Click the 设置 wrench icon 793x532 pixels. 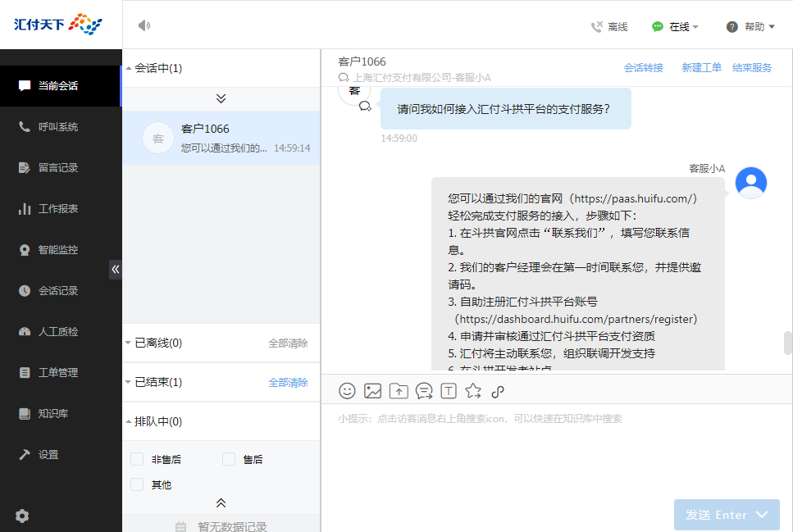coord(25,455)
